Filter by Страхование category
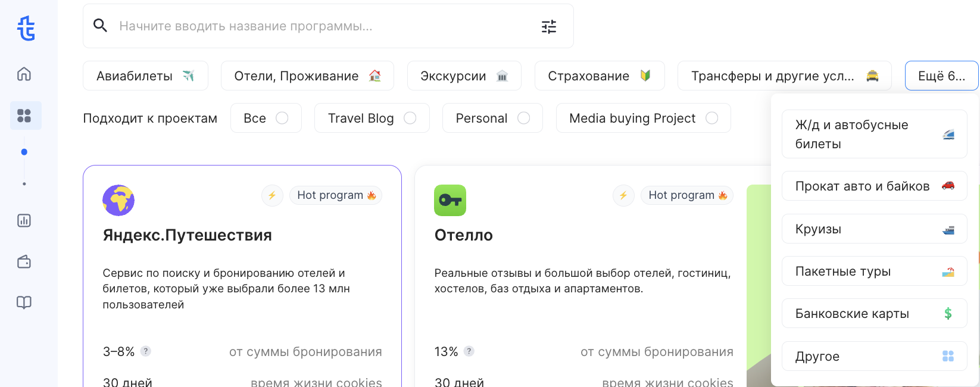The width and height of the screenshot is (980, 387). [600, 76]
